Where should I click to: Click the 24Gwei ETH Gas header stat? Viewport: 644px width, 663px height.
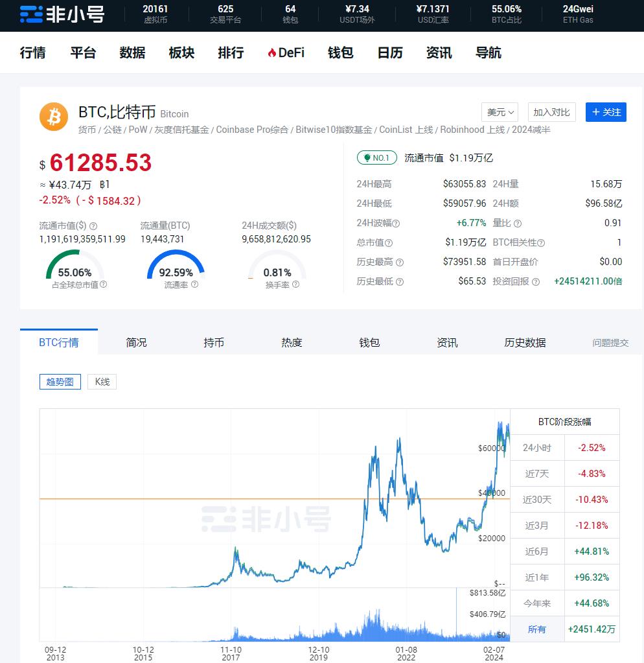tap(578, 14)
